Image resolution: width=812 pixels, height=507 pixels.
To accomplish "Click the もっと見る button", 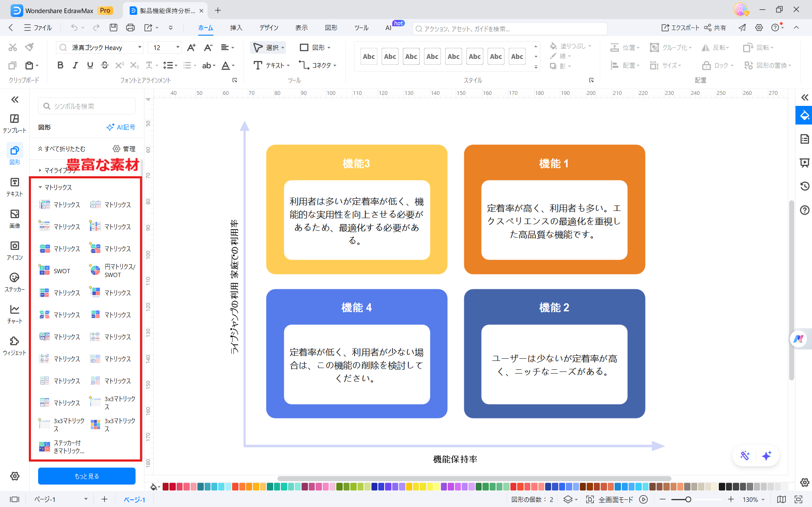I will (87, 476).
